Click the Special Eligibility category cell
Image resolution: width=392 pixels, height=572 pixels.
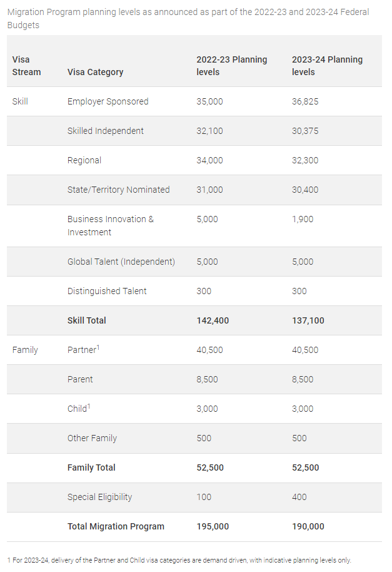99,497
